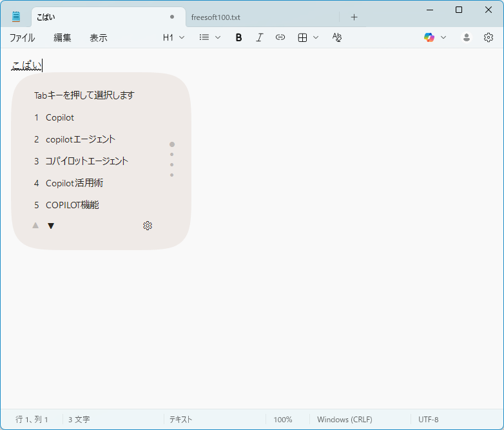Choose the "コパイロットエージェント" suggestion

(86, 161)
